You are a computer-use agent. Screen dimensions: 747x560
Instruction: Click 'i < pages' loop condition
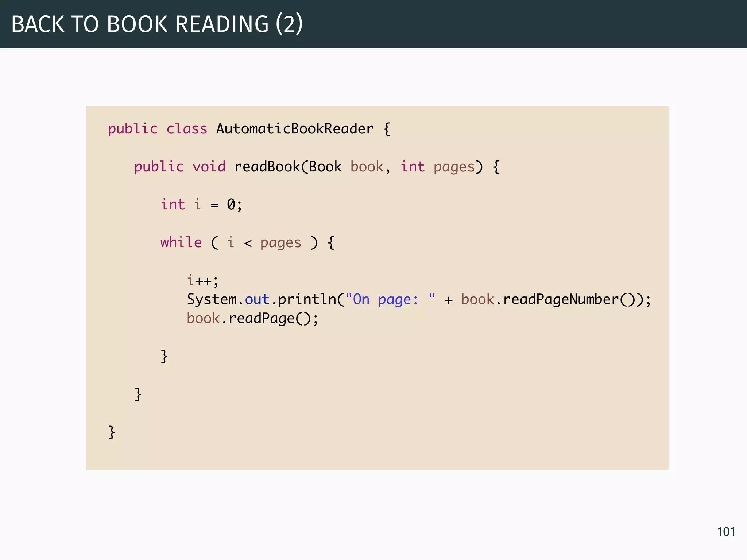pyautogui.click(x=264, y=243)
